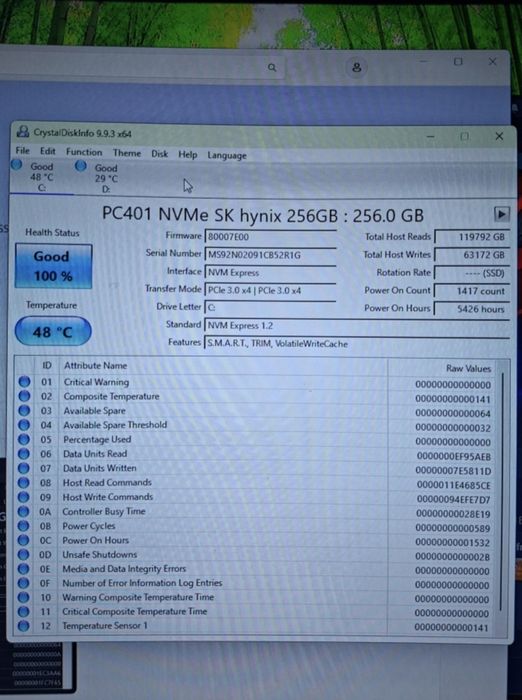
Task: Open the File menu
Action: [22, 150]
